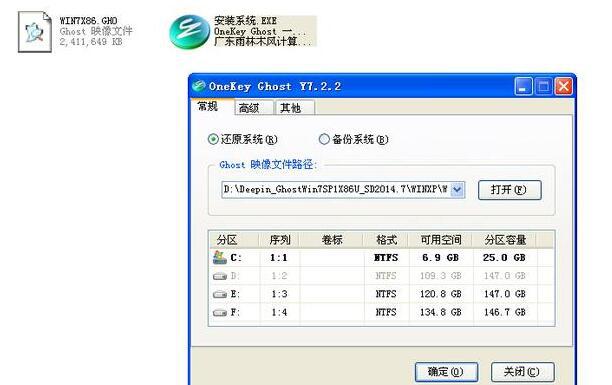Click the 格式 column header
Viewport: 612px width, 385px height.
click(x=386, y=240)
